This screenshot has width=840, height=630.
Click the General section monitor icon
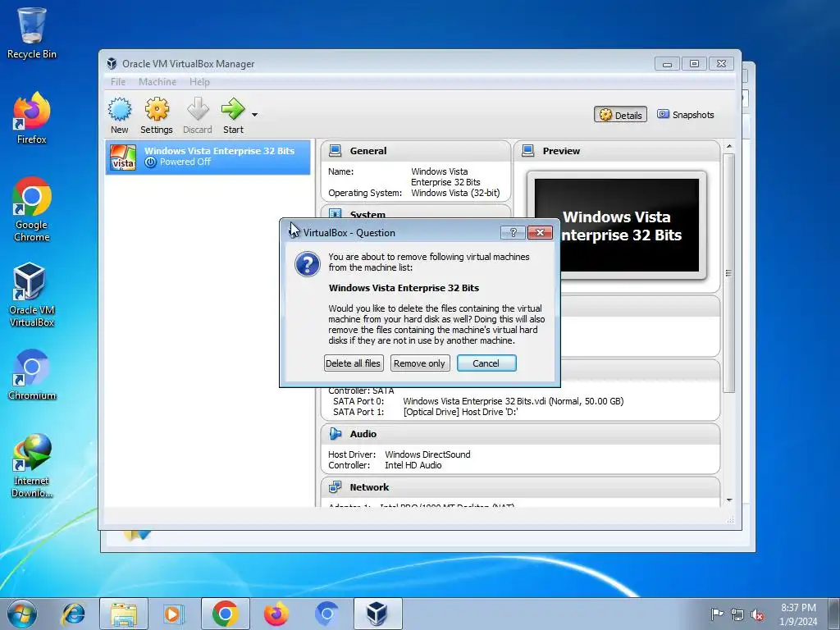click(336, 151)
